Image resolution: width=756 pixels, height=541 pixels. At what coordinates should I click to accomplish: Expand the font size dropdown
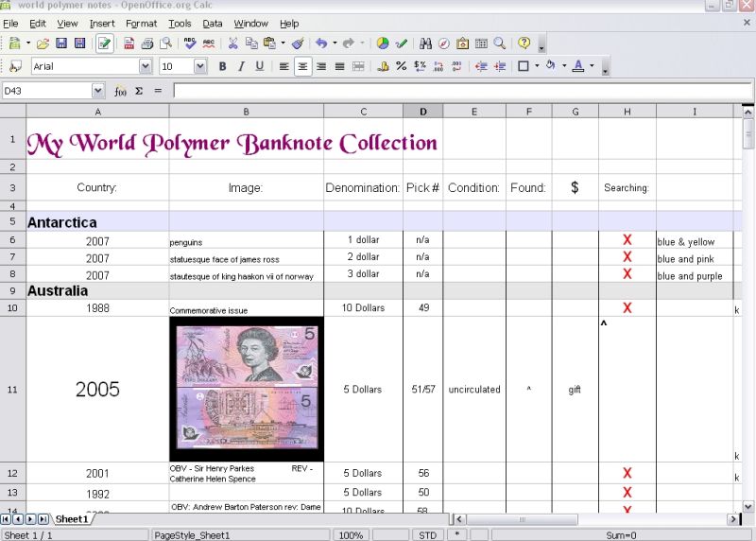tap(200, 66)
